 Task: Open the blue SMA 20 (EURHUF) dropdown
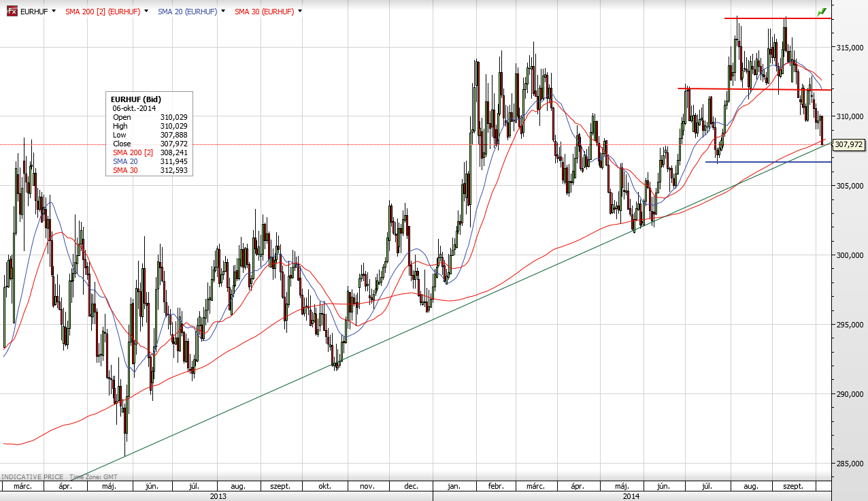pyautogui.click(x=222, y=11)
